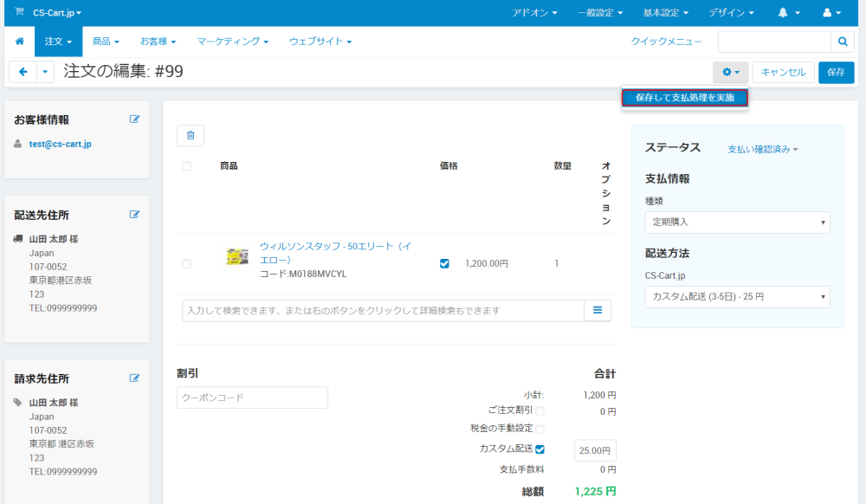Open the gear actions menu
The width and height of the screenshot is (866, 504).
click(x=730, y=73)
